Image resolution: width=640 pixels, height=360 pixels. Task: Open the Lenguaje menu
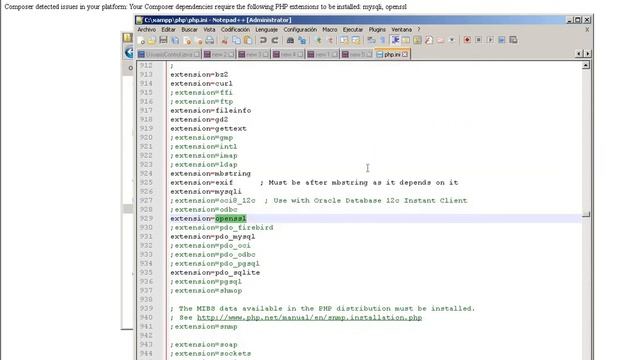(267, 30)
